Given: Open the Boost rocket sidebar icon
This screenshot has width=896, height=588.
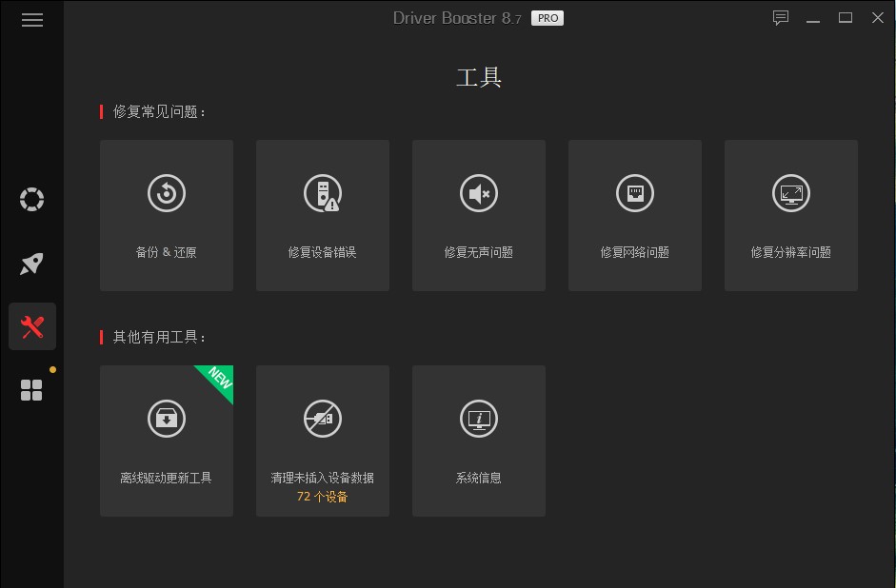Looking at the screenshot, I should (x=32, y=264).
